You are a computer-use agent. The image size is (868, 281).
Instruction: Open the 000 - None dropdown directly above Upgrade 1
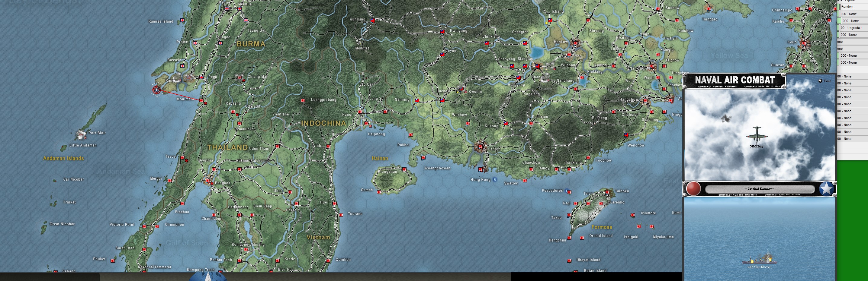click(854, 21)
